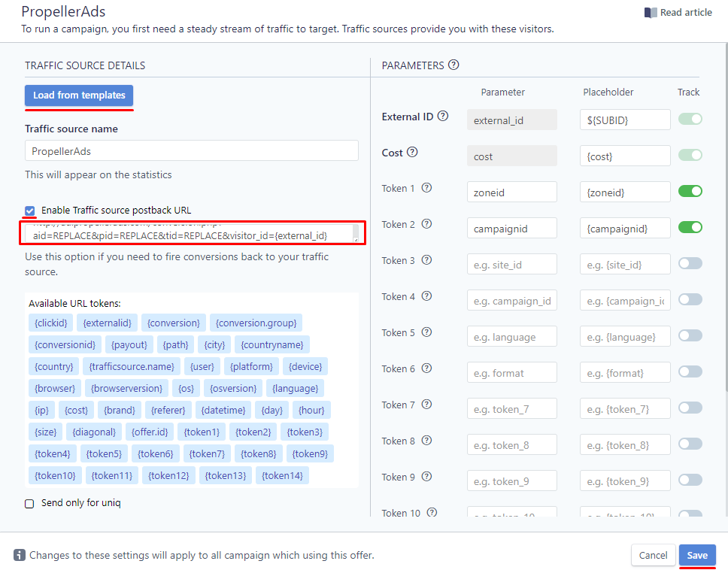Click the Token 7 help icon

(426, 405)
